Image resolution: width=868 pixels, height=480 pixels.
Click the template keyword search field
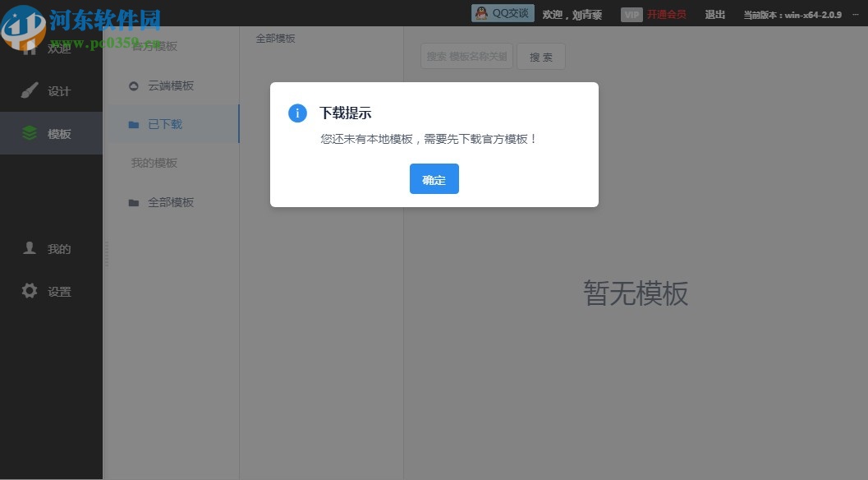(466, 56)
